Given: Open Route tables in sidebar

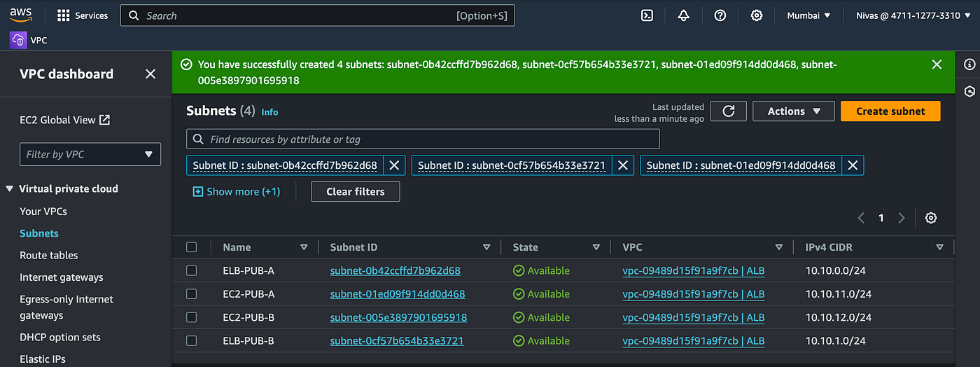Looking at the screenshot, I should click(x=49, y=255).
